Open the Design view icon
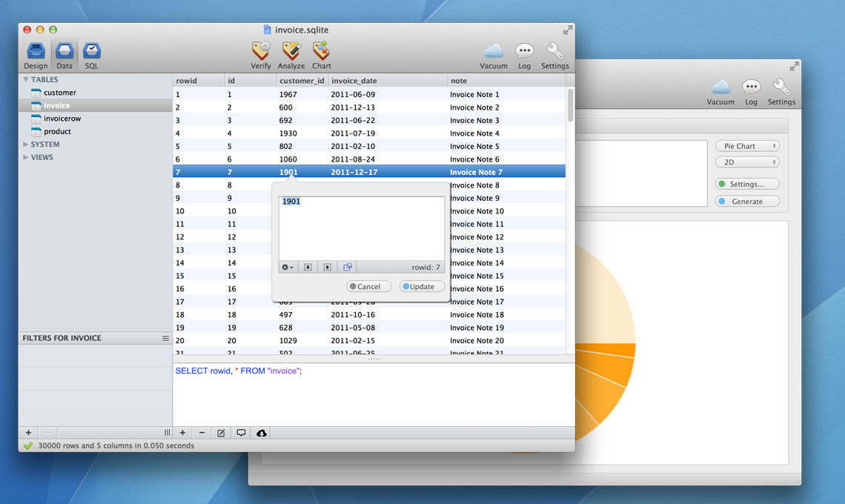The width and height of the screenshot is (845, 504). tap(36, 52)
